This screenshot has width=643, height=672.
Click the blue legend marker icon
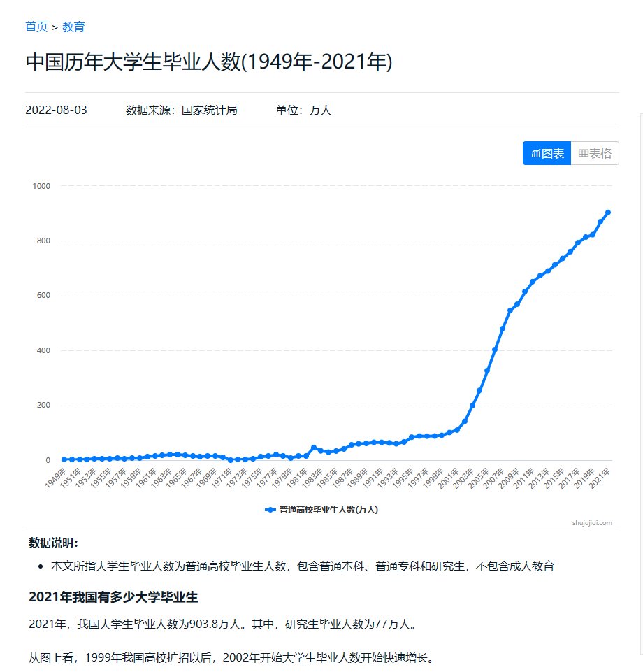pyautogui.click(x=271, y=510)
